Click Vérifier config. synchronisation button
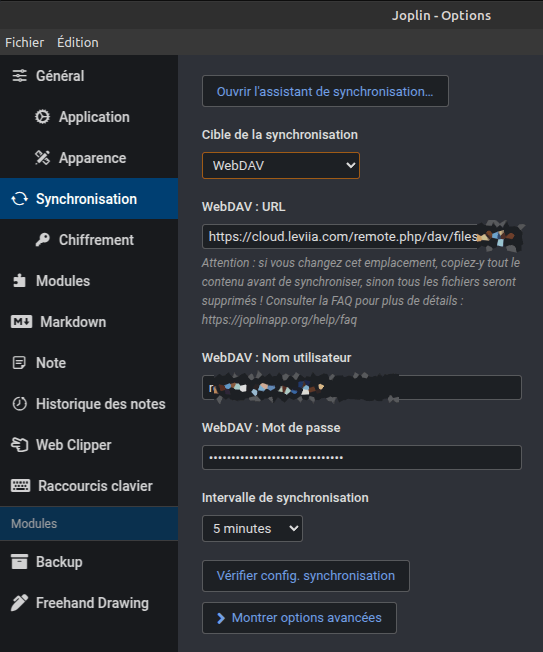The height and width of the screenshot is (652, 543). click(x=306, y=576)
